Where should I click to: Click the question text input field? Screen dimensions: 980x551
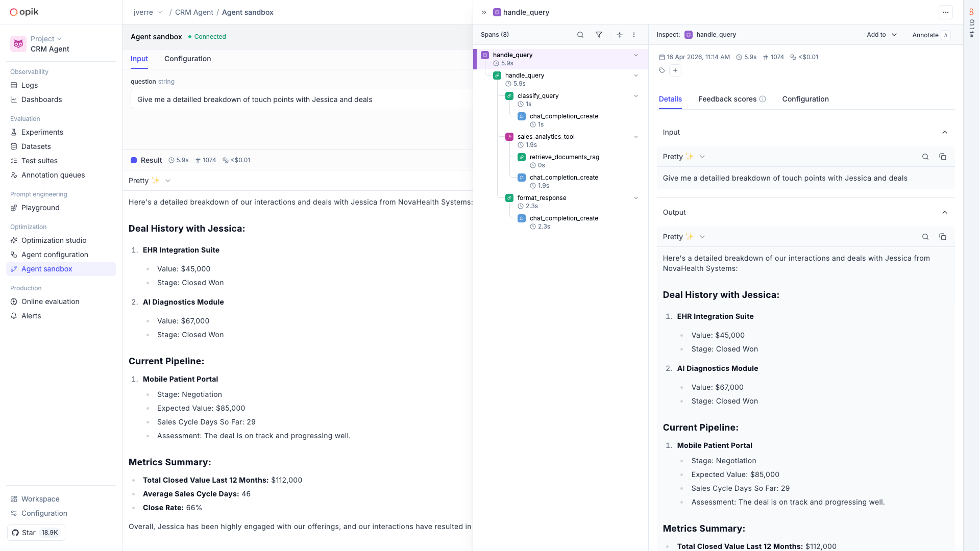[301, 99]
